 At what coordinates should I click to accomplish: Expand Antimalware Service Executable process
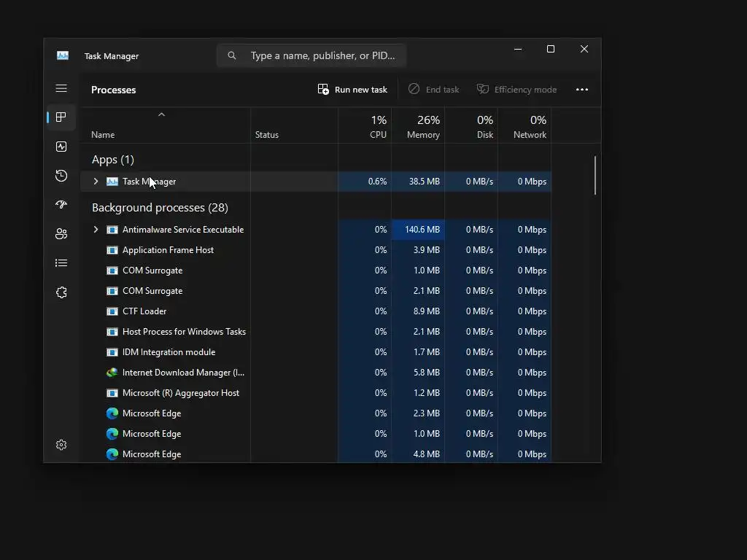click(96, 230)
